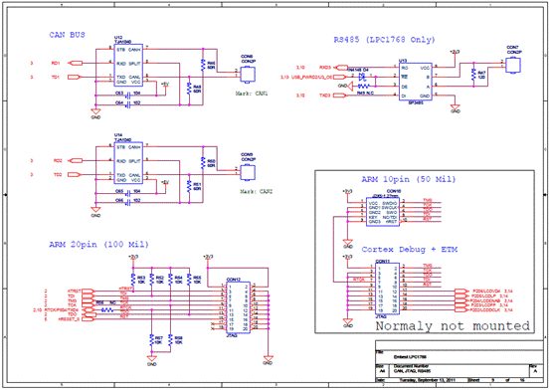Select the Normaly not mounted note
551x392 pixels.
point(453,326)
